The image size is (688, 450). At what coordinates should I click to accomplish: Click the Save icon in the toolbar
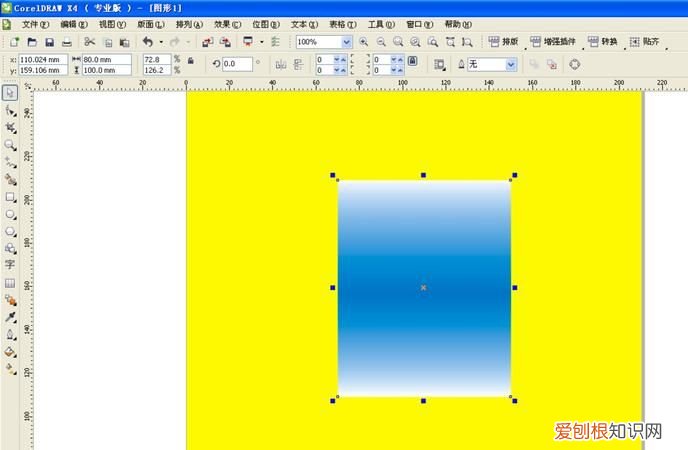[49, 42]
